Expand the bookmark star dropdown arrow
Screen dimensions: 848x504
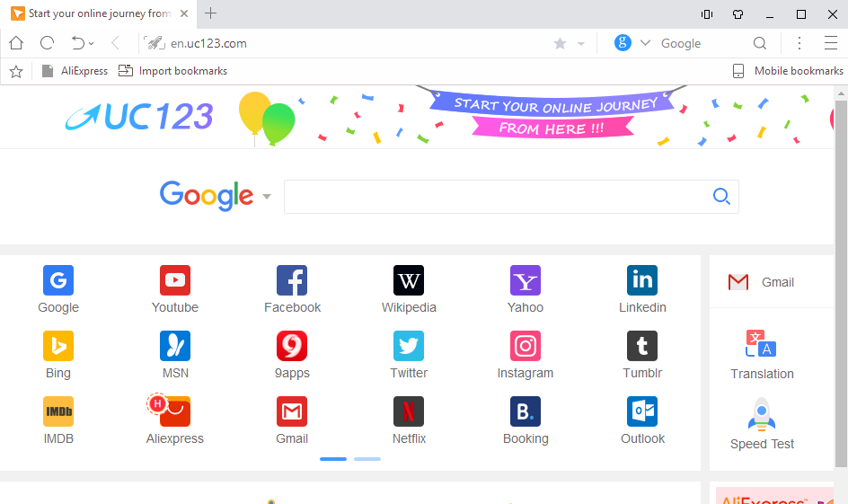click(581, 44)
